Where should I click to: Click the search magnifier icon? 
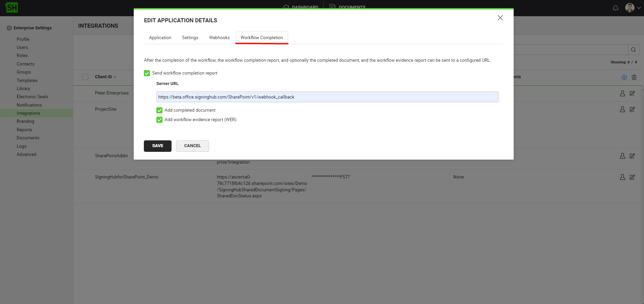633,50
